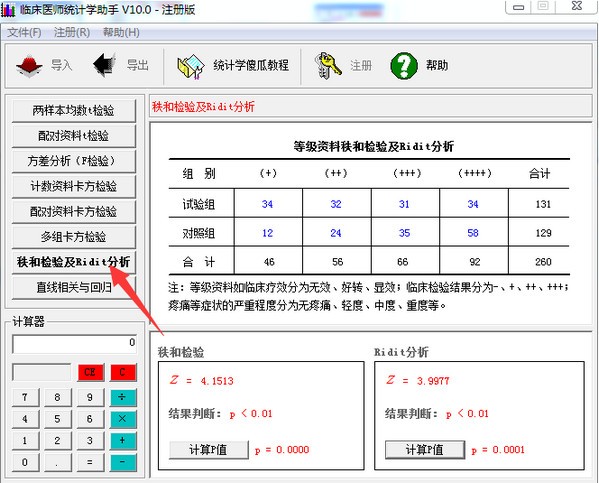The image size is (599, 483).
Task: Click the app icon in title bar
Action: click(x=8, y=10)
